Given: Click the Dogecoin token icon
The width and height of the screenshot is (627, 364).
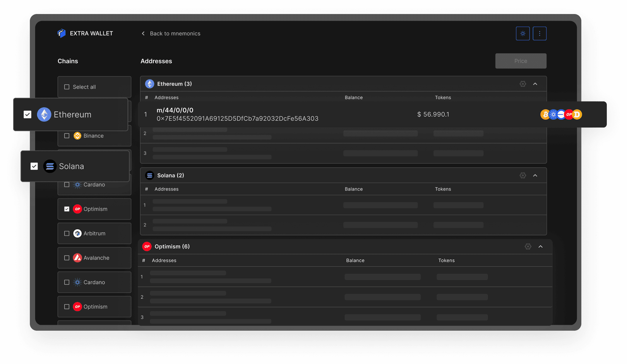Looking at the screenshot, I should [577, 115].
